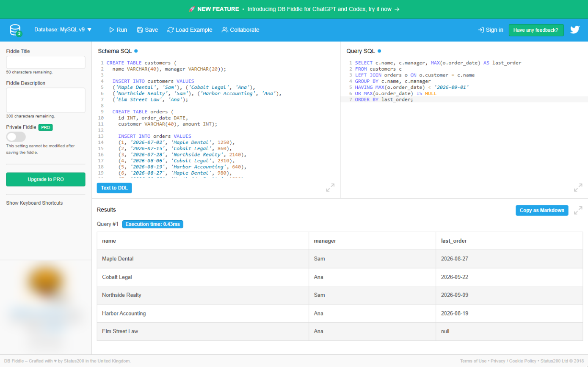Screen dimensions: 588x367
Task: Click the Text to DDL button
Action: (114, 188)
